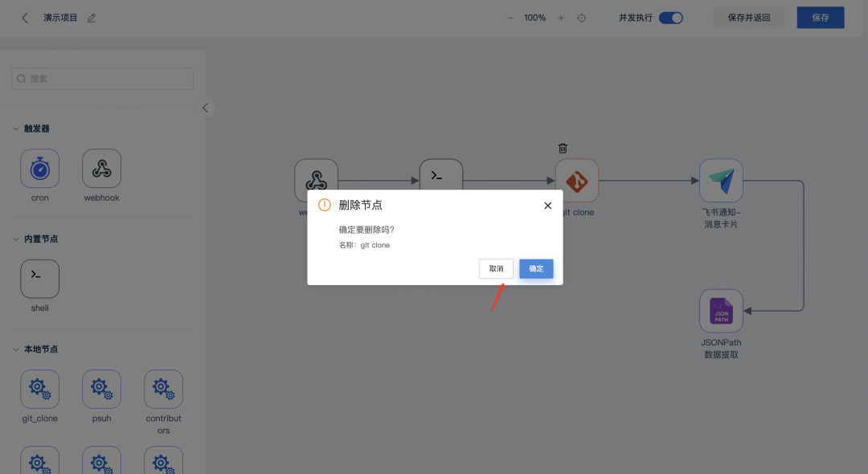Select the git_clone local node

pos(40,389)
